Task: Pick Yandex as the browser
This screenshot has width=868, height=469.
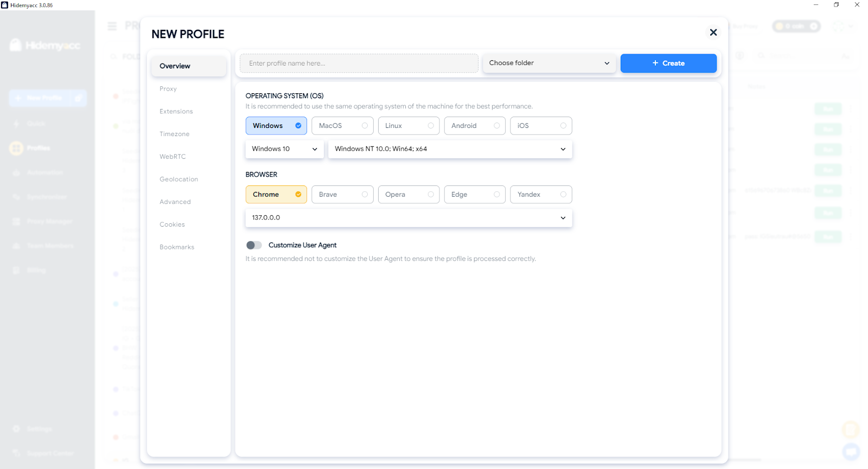Action: point(540,195)
